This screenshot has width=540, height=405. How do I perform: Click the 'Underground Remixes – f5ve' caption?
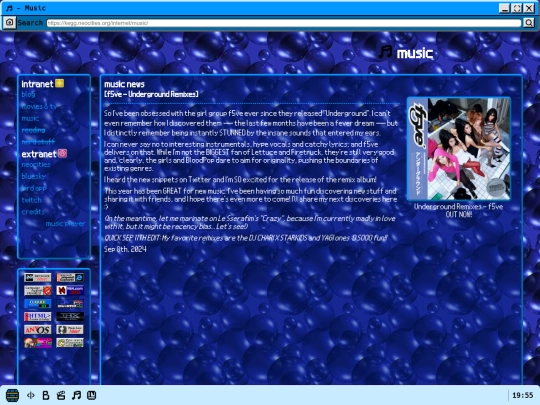click(458, 207)
